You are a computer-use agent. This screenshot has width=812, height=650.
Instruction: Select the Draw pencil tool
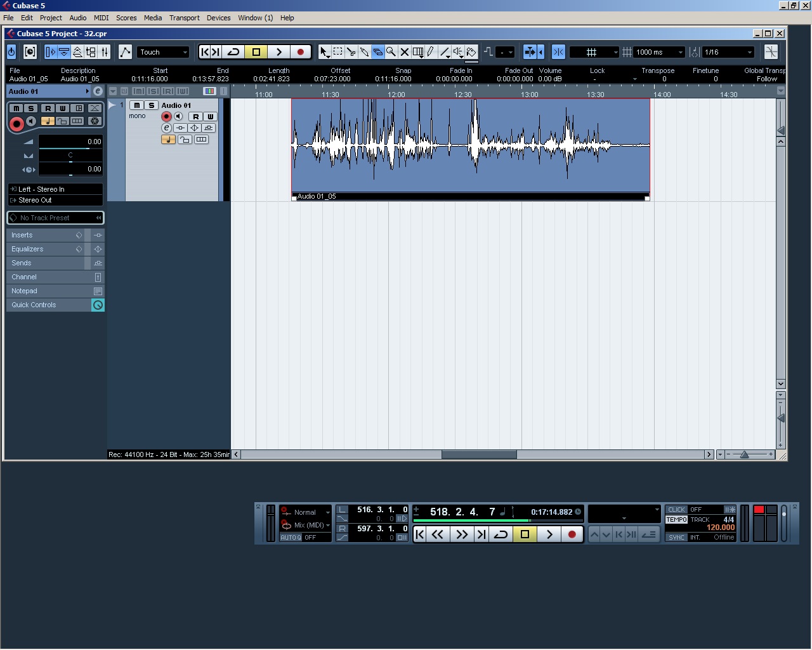(431, 52)
